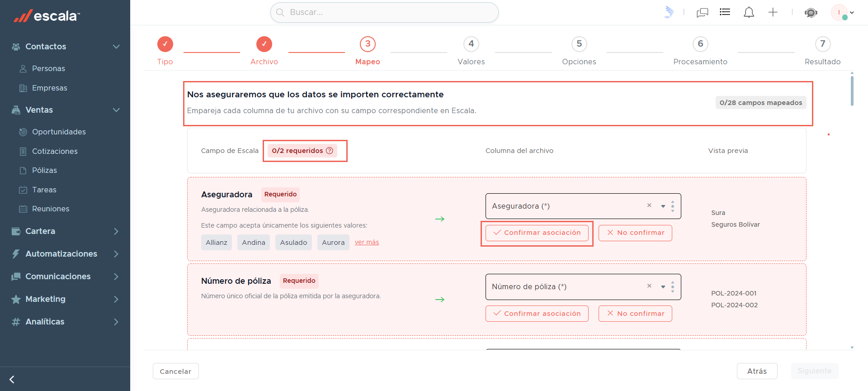Open the notifications bell
Viewport: 868px width, 391px height.
[x=749, y=12]
